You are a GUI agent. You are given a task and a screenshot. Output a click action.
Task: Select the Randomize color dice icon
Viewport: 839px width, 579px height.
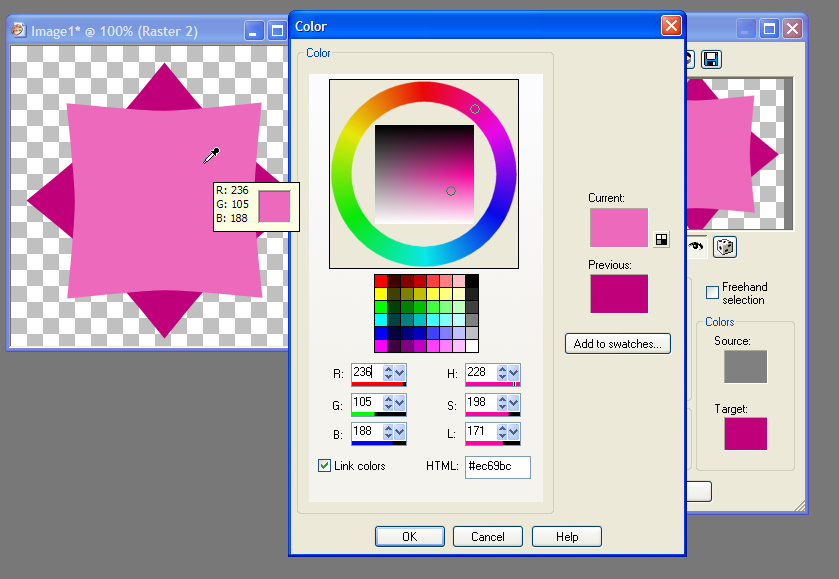click(724, 247)
